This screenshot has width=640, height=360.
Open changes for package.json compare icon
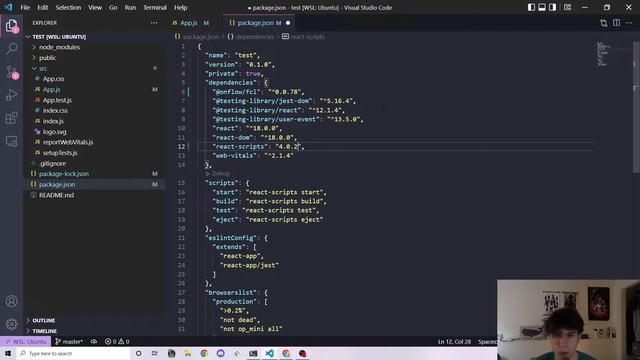(604, 23)
